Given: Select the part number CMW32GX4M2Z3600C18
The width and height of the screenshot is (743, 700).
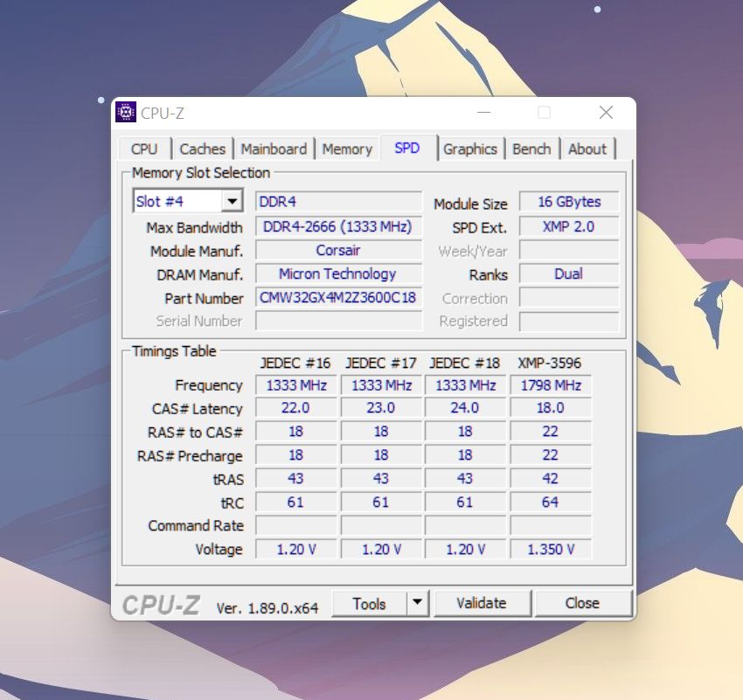Looking at the screenshot, I should click(x=338, y=297).
